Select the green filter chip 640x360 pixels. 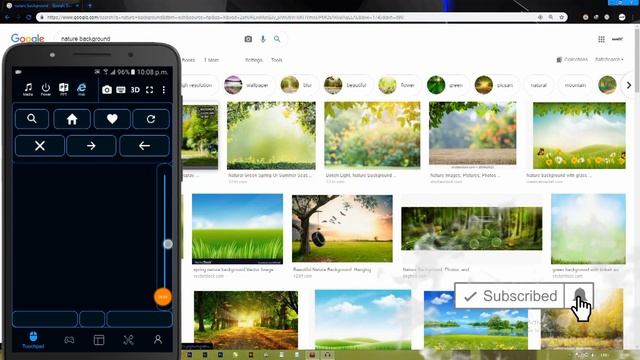(x=446, y=85)
